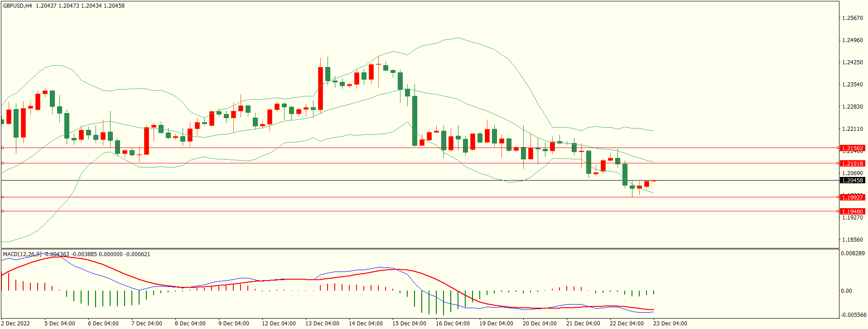Click the 0.008289 MACD scale value
The height and width of the screenshot is (329, 868).
click(x=853, y=253)
